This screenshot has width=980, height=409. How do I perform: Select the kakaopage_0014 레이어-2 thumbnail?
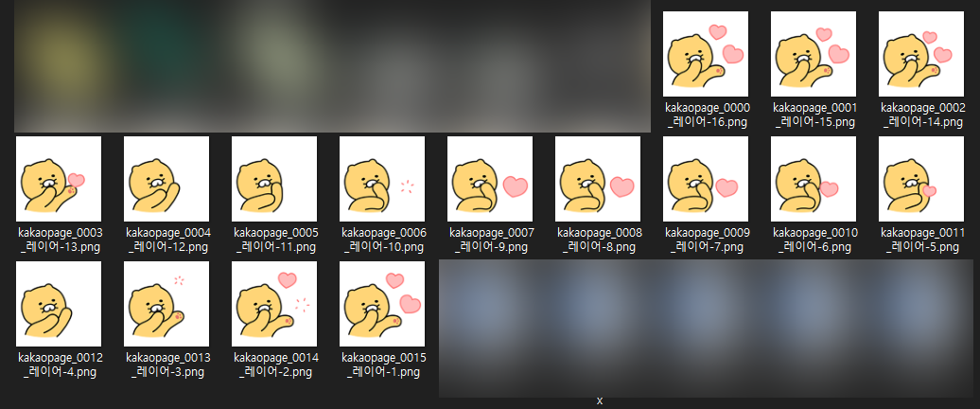tap(274, 304)
